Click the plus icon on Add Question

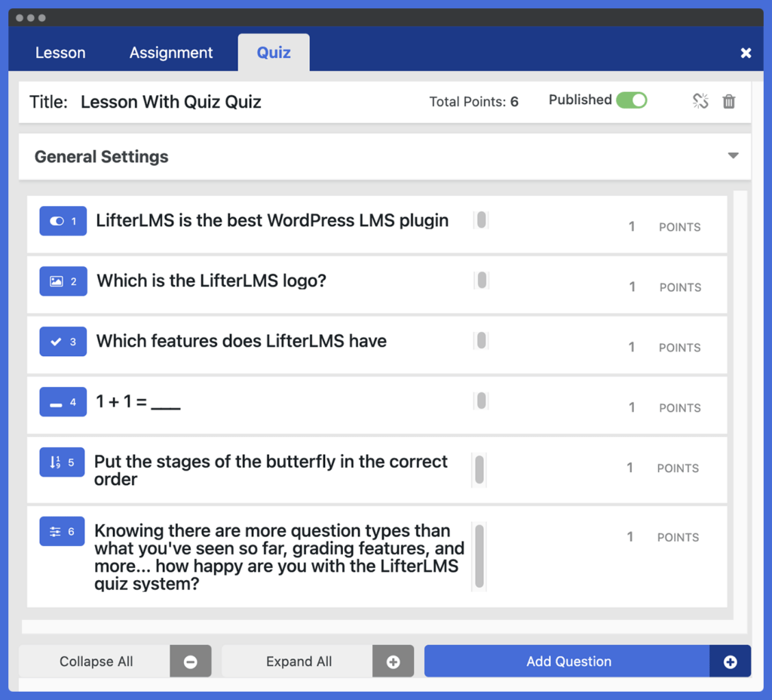(x=730, y=662)
